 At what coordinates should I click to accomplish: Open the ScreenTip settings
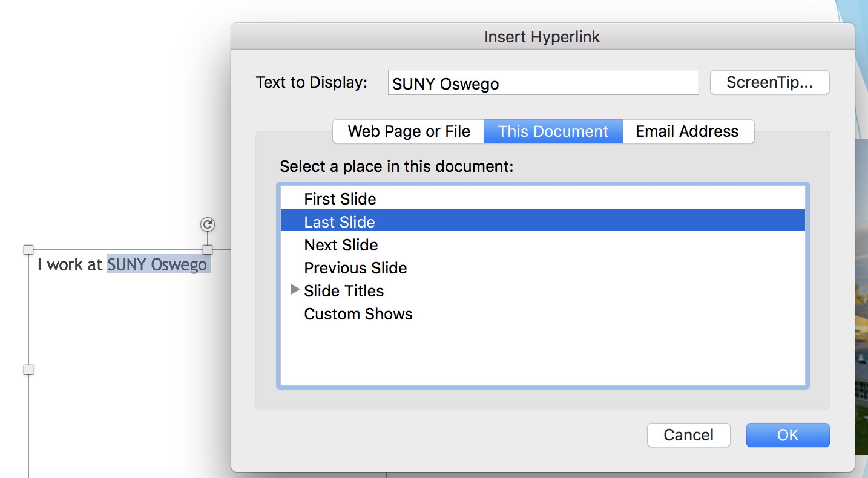769,83
